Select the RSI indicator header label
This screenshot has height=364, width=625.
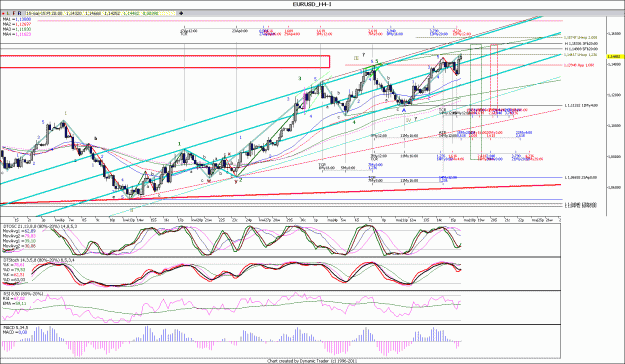pos(22,294)
